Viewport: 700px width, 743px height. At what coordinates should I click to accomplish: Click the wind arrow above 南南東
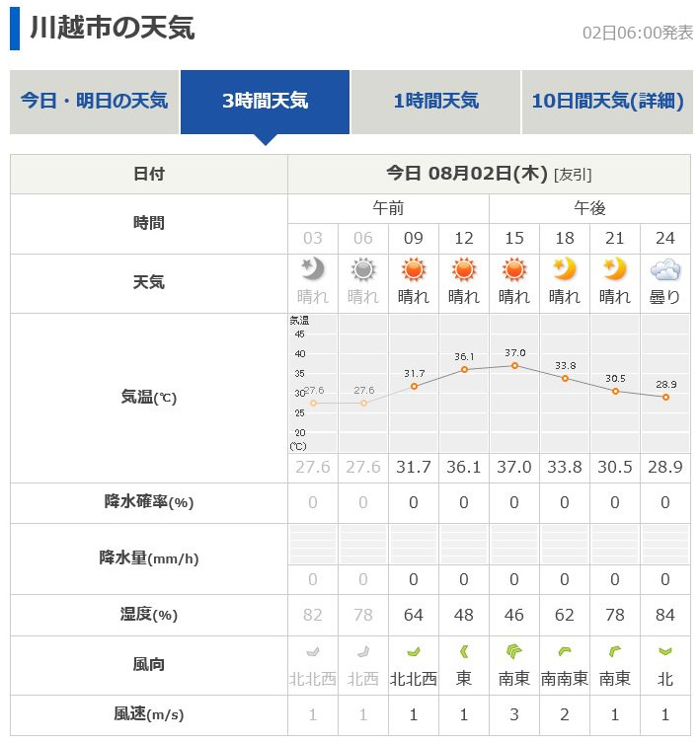point(565,651)
